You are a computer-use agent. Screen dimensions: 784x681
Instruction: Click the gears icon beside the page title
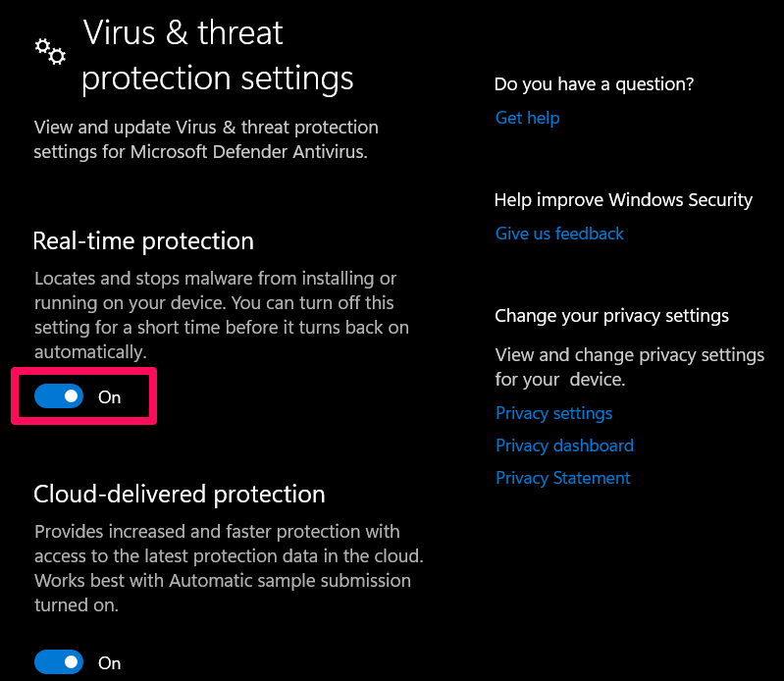tap(50, 51)
